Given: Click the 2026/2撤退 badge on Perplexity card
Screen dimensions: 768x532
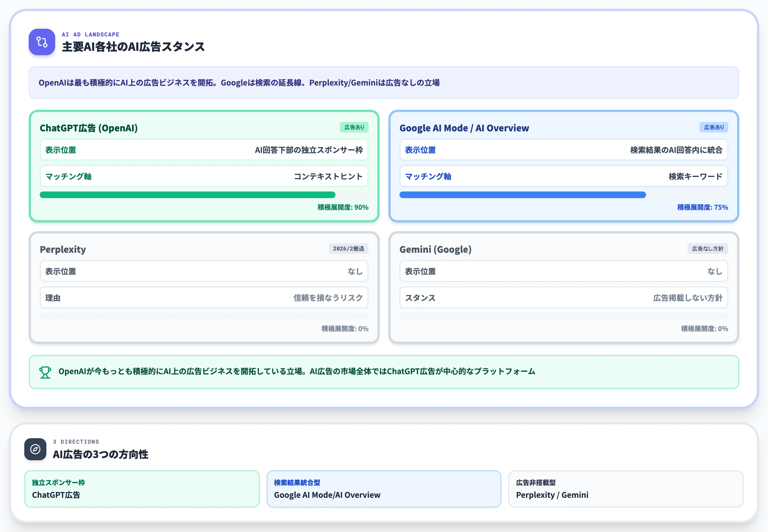Looking at the screenshot, I should coord(348,249).
